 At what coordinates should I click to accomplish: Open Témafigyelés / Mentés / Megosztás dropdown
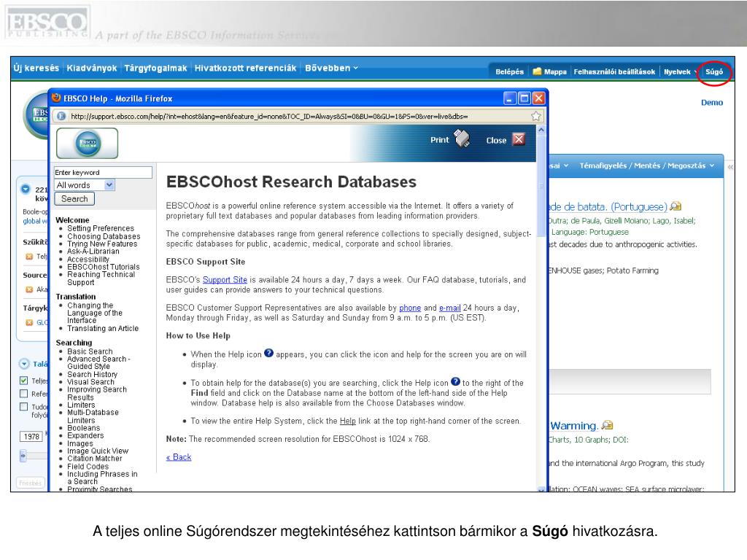(647, 166)
